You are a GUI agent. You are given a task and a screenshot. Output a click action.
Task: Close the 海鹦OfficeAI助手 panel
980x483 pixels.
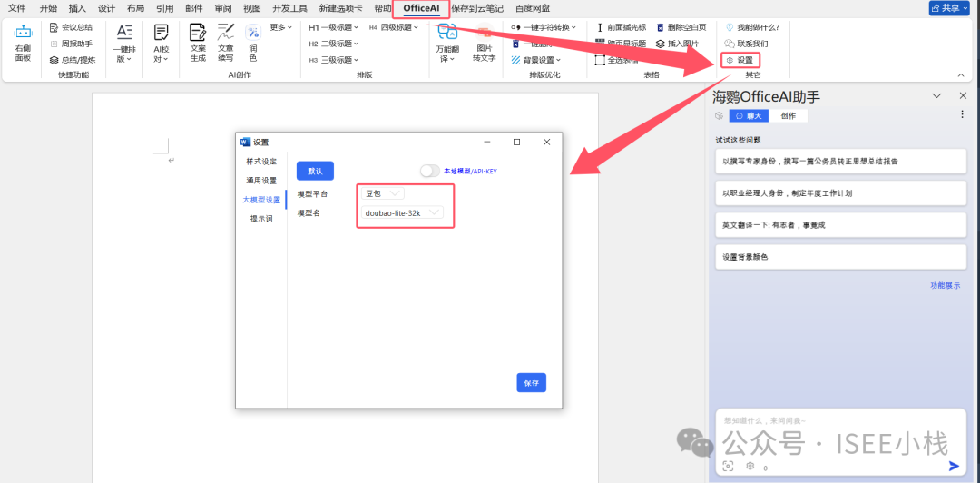(x=963, y=95)
